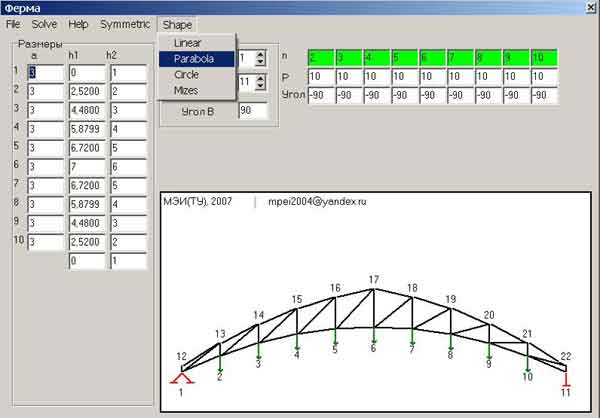Image resolution: width=600 pixels, height=418 pixels.
Task: Click the spinner field containing 11
Action: 247,82
